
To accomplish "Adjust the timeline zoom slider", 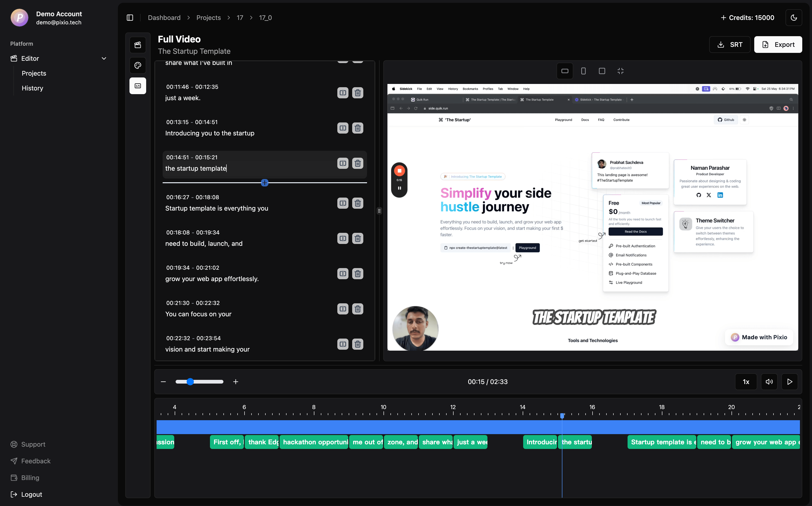I will point(200,382).
